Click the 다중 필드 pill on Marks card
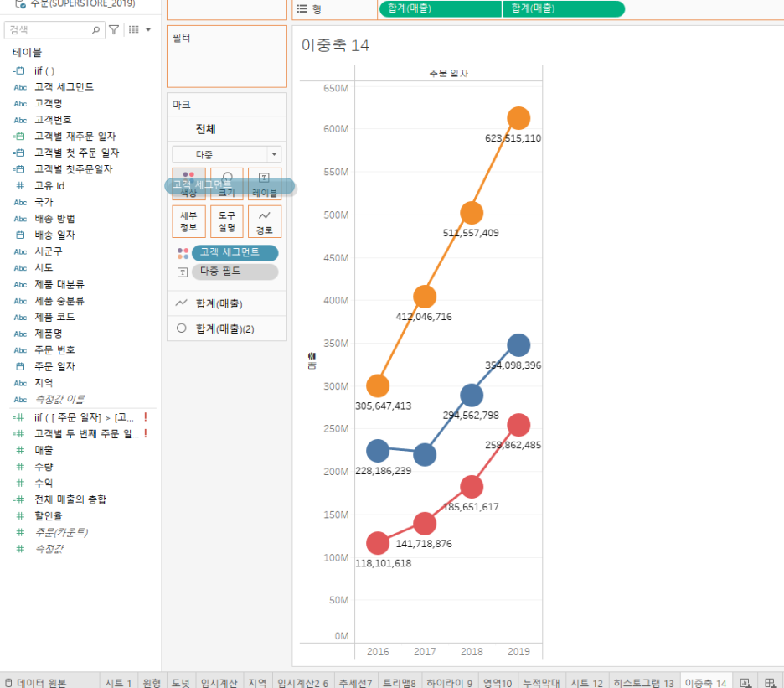Screen dimensions: 784x688 235,272
